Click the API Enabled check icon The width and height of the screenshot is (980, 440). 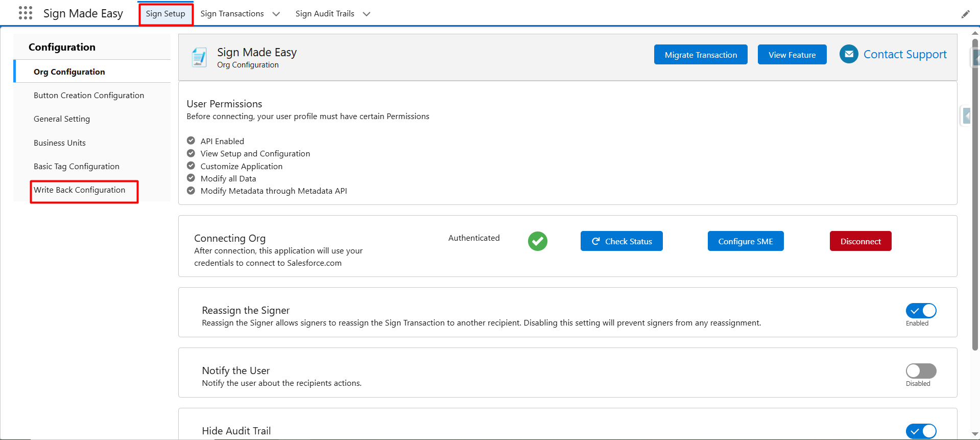tap(191, 141)
